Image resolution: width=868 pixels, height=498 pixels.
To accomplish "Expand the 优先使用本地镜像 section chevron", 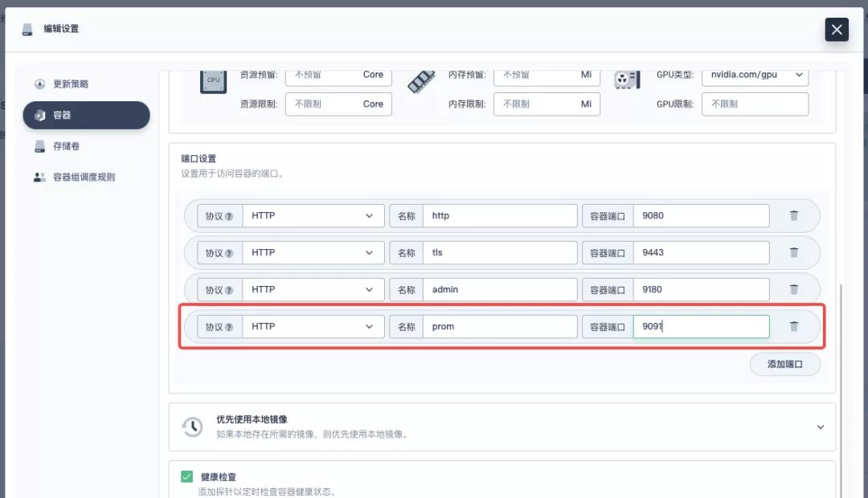I will point(821,427).
